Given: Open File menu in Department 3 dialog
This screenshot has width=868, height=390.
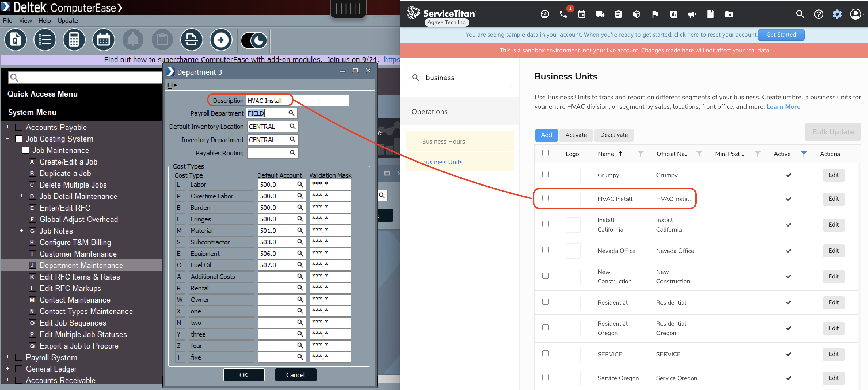Looking at the screenshot, I should (x=172, y=85).
